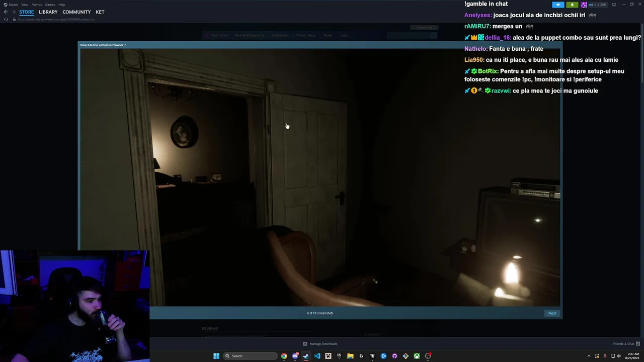Open the Windows Start menu
The width and height of the screenshot is (644, 362).
point(216,356)
